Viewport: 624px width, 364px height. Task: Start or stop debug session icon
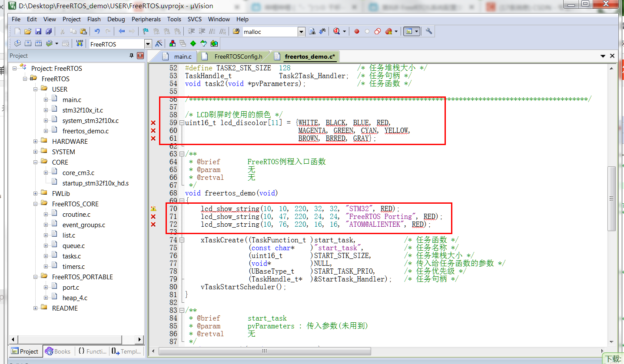pyautogui.click(x=337, y=31)
